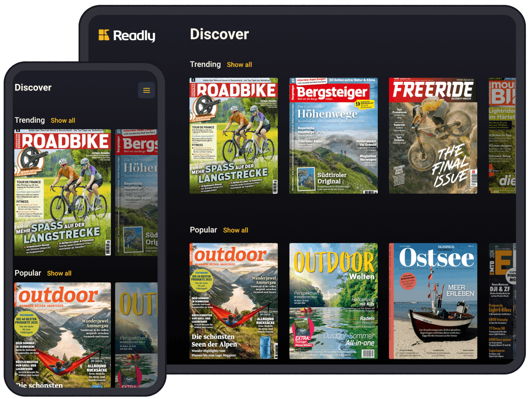
Task: Click the Popular section title on the tablet
Action: pos(204,230)
